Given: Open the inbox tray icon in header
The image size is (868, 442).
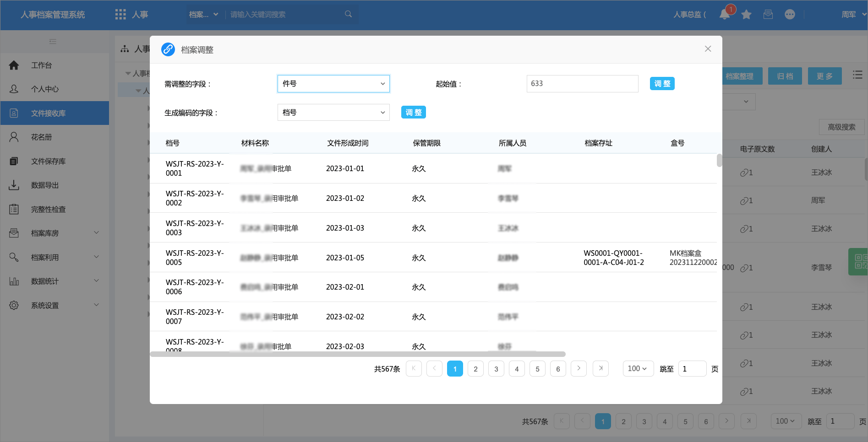Looking at the screenshot, I should pos(768,15).
